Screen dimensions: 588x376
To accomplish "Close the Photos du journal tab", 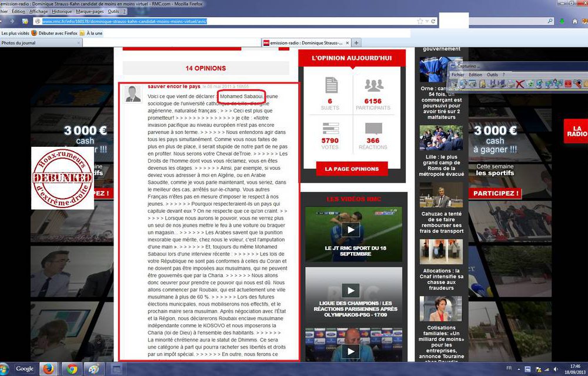I will pos(78,43).
